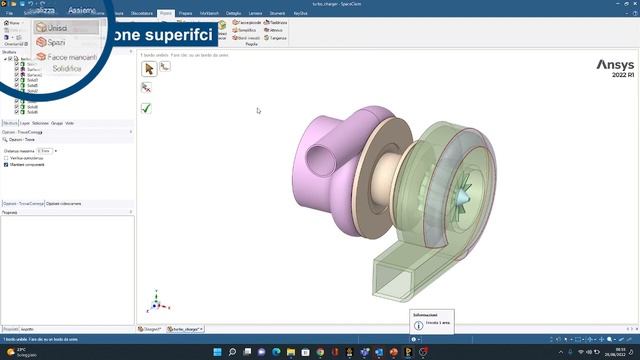Open File Explorer from the taskbar
The width and height of the screenshot is (640, 360).
pyautogui.click(x=291, y=352)
